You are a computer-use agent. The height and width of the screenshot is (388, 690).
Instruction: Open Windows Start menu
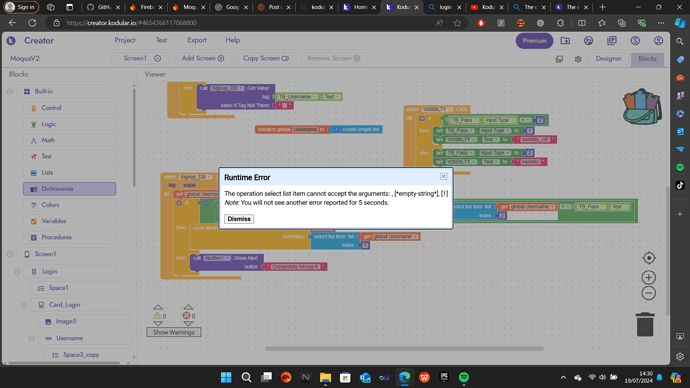[226, 377]
